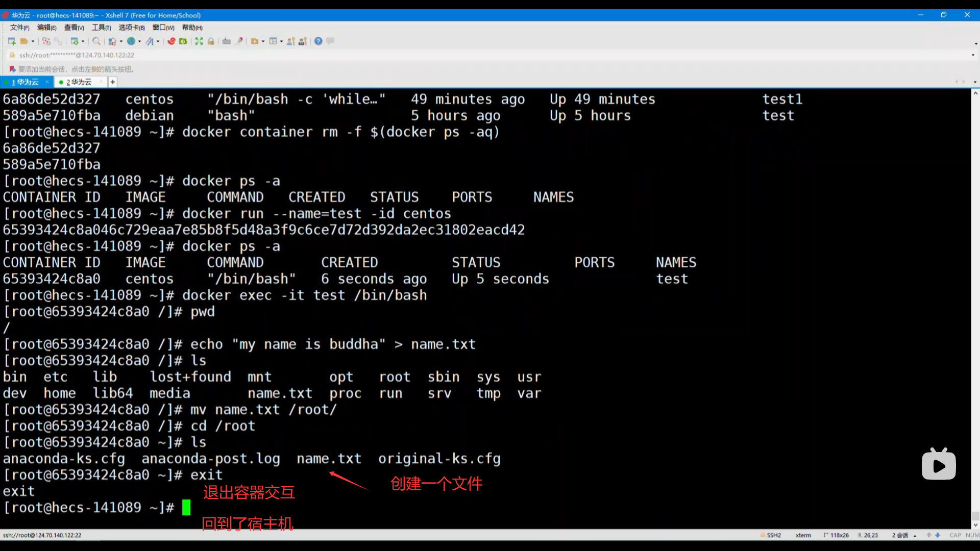Click the keyboard key-mapping icon

227,41
